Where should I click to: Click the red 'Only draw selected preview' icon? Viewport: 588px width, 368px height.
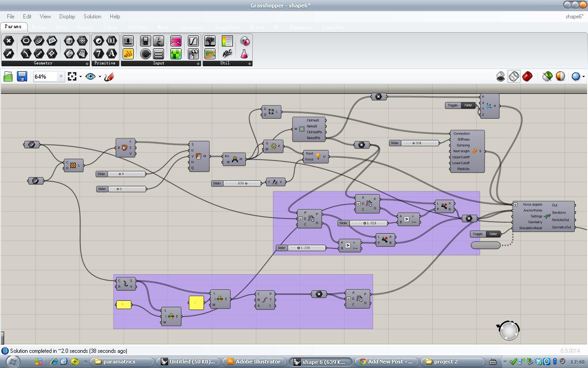coord(527,76)
